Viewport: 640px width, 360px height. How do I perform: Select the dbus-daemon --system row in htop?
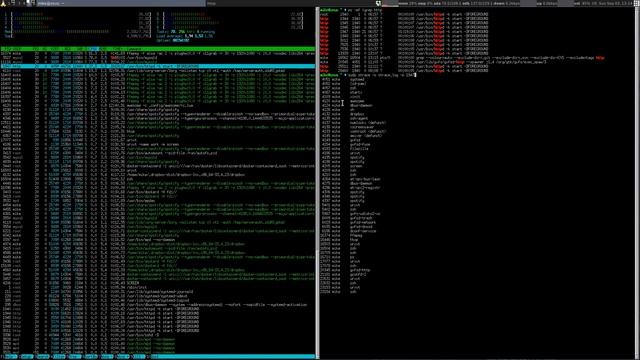tap(158, 304)
